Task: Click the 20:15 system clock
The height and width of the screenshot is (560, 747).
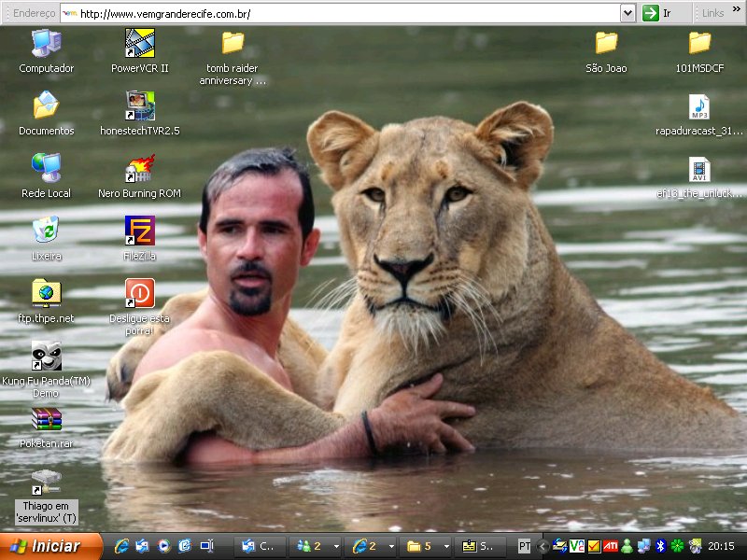Action: [x=721, y=546]
